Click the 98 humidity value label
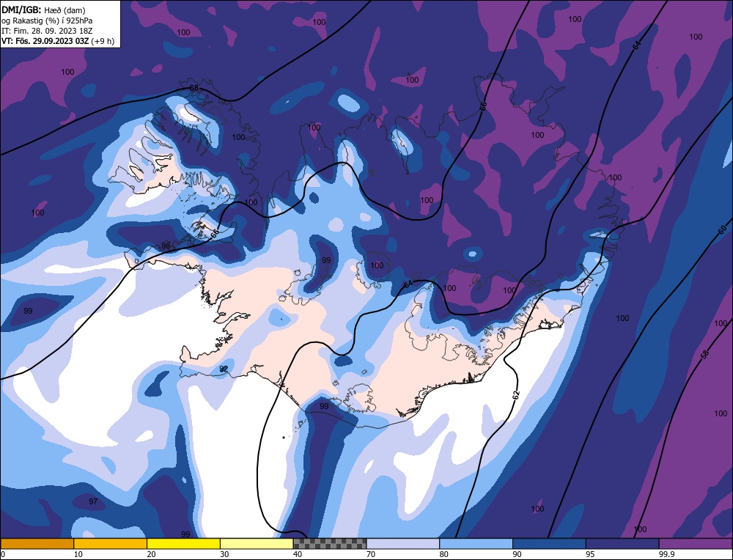This screenshot has width=733, height=560. click(166, 246)
